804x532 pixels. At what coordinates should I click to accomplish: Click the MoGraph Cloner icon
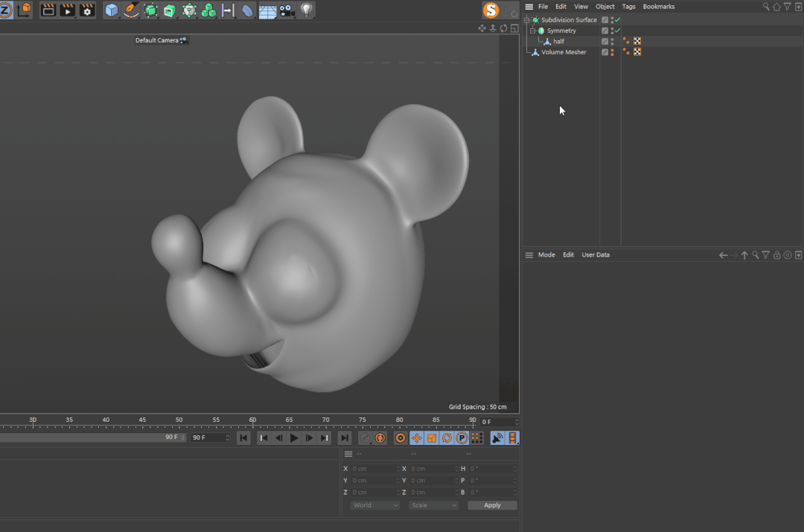(189, 10)
